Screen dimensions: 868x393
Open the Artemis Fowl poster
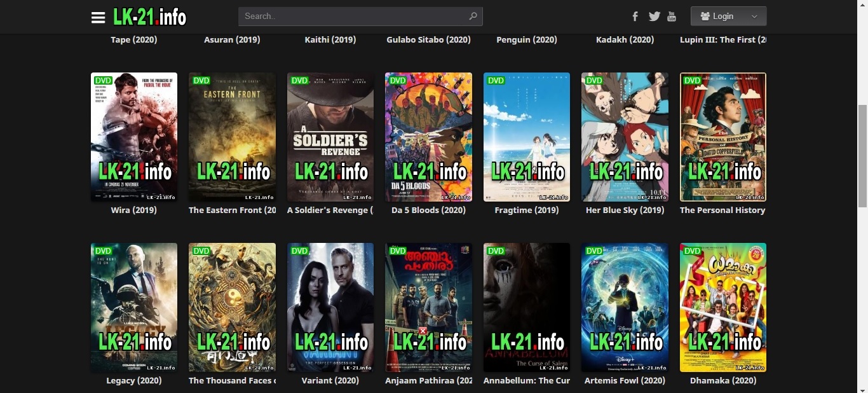(x=625, y=307)
